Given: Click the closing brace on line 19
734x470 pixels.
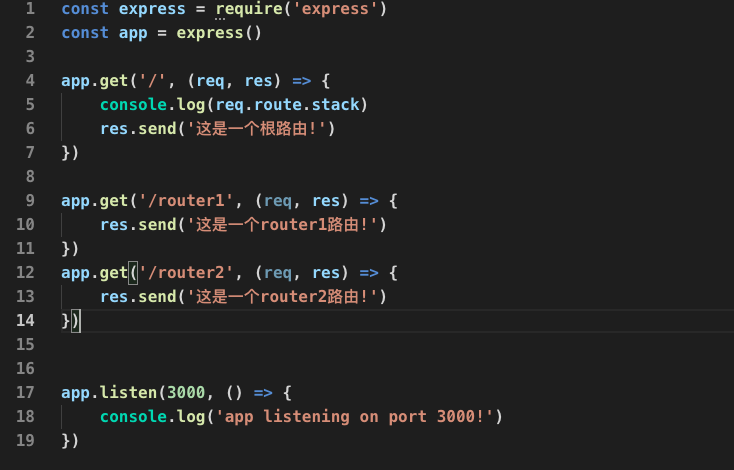Looking at the screenshot, I should pyautogui.click(x=66, y=440).
